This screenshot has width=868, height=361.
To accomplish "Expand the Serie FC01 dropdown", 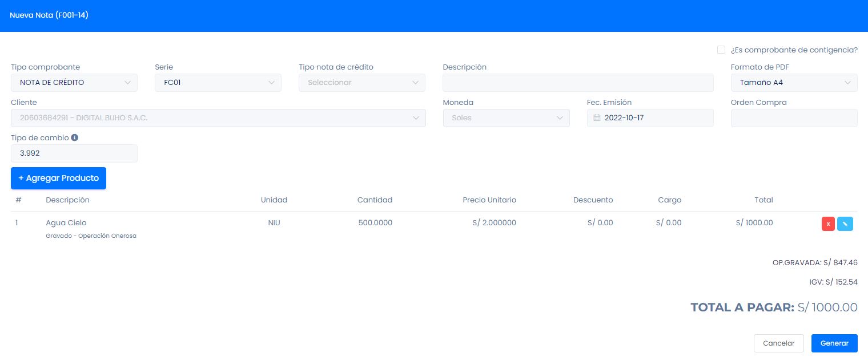I will [218, 83].
